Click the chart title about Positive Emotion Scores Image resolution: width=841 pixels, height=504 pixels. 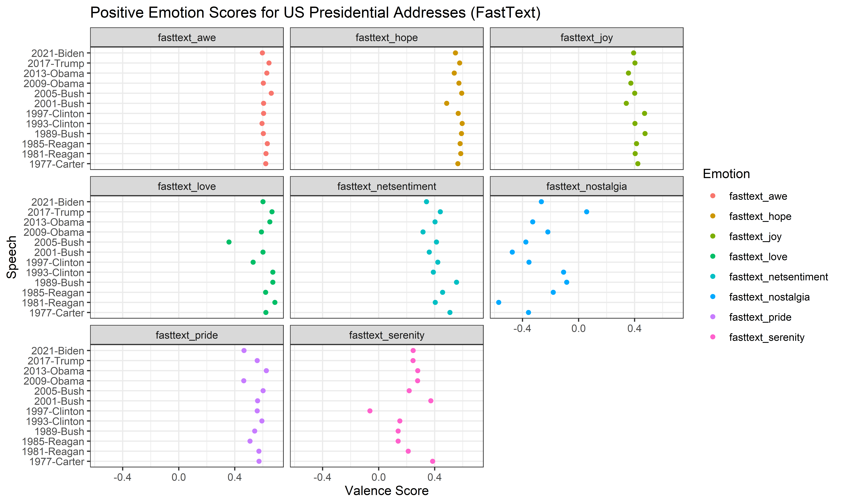point(315,13)
